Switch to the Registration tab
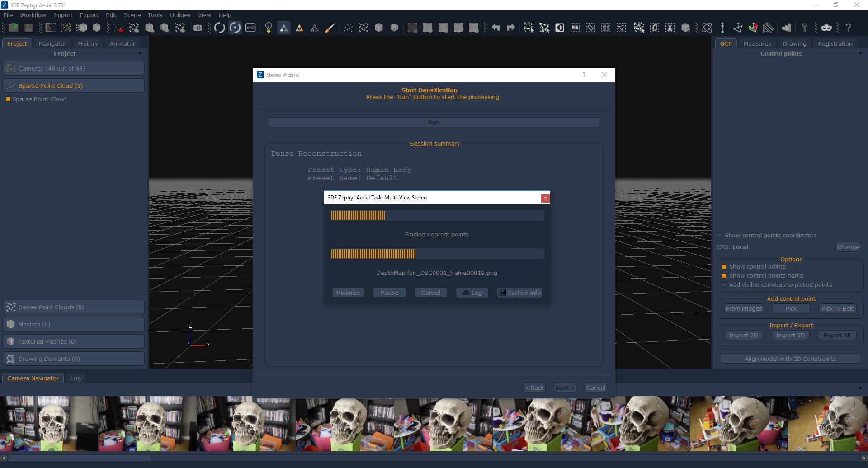 [x=835, y=43]
